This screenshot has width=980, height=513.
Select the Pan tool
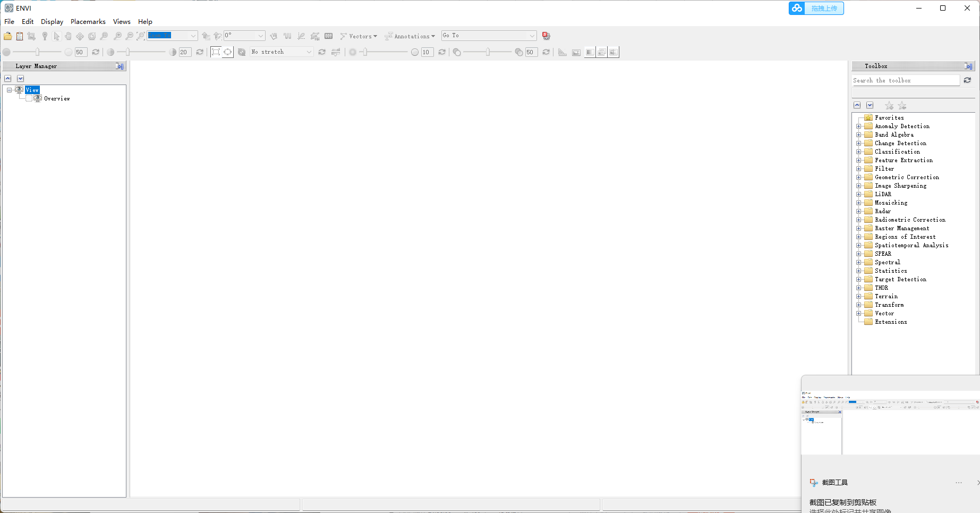point(69,36)
